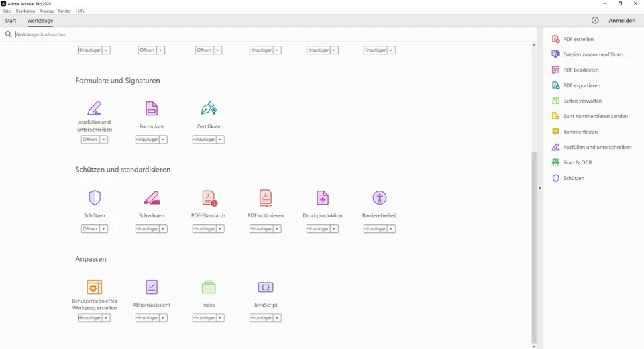Click Zum Kommentieren senden icon in sidebar
Viewport: 644px width, 349px height.
point(555,116)
